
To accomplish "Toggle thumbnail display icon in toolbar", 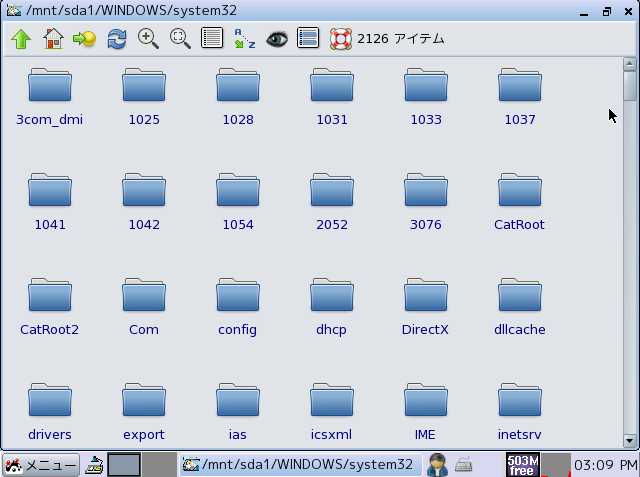I will 309,39.
